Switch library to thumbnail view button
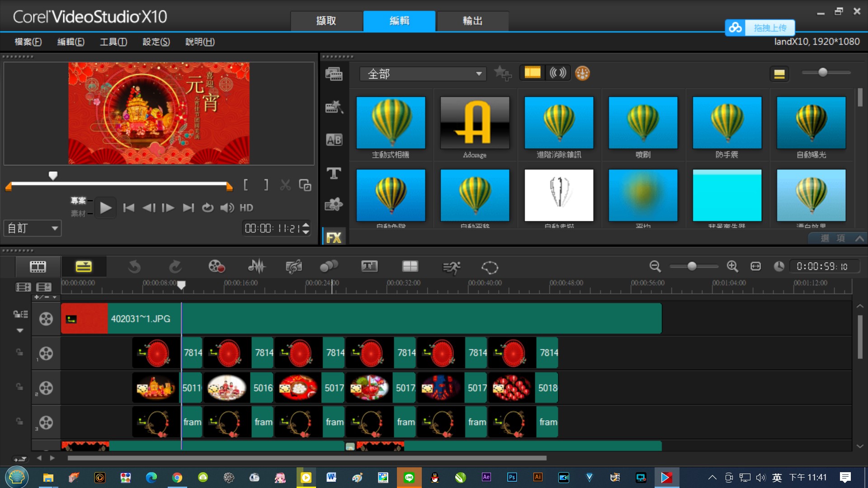The width and height of the screenshot is (868, 488). pyautogui.click(x=779, y=74)
